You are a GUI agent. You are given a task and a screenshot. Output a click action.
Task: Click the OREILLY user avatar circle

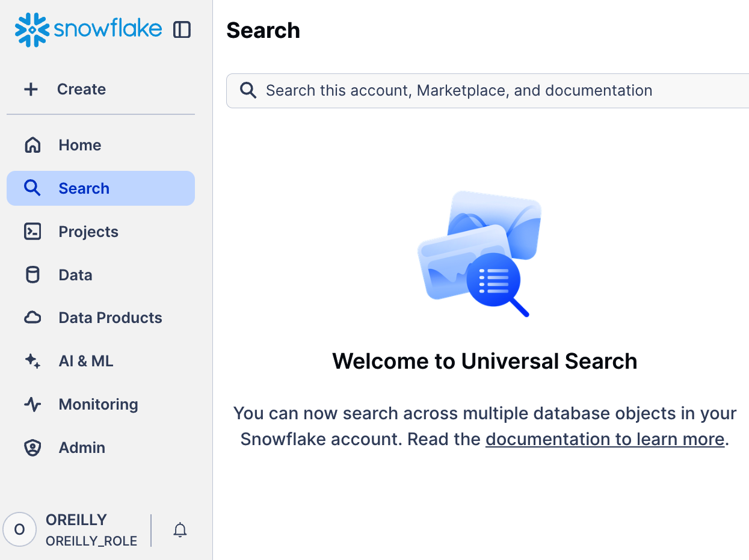pos(20,529)
